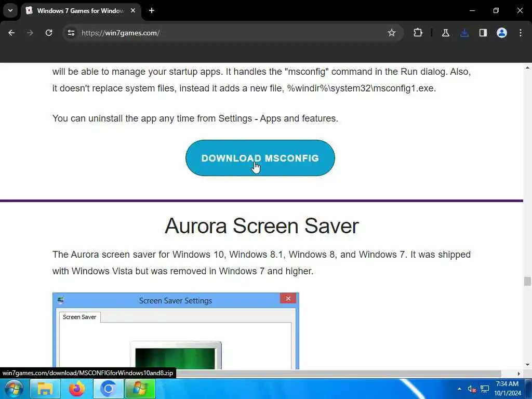
Task: Open the side panel
Action: tap(483, 33)
